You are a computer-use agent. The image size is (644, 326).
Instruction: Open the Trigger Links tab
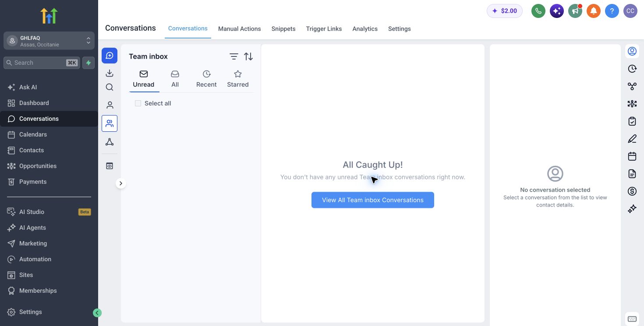coord(324,29)
